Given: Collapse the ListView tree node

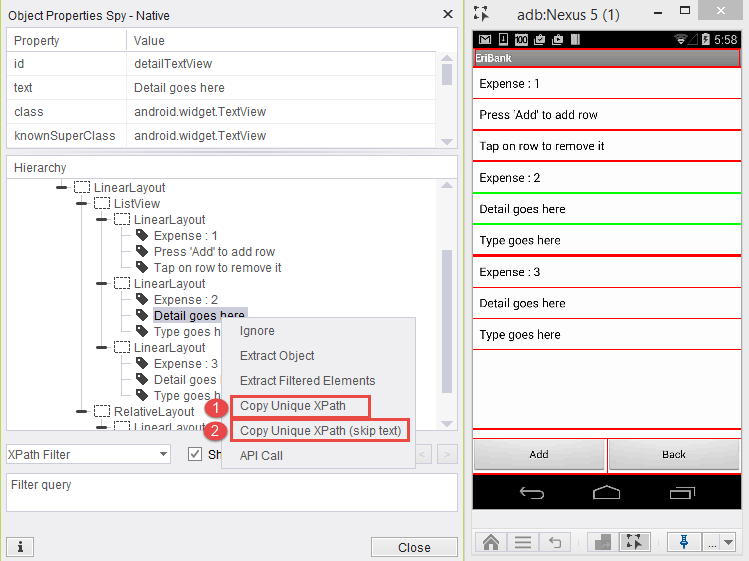Looking at the screenshot, I should pyautogui.click(x=82, y=204).
